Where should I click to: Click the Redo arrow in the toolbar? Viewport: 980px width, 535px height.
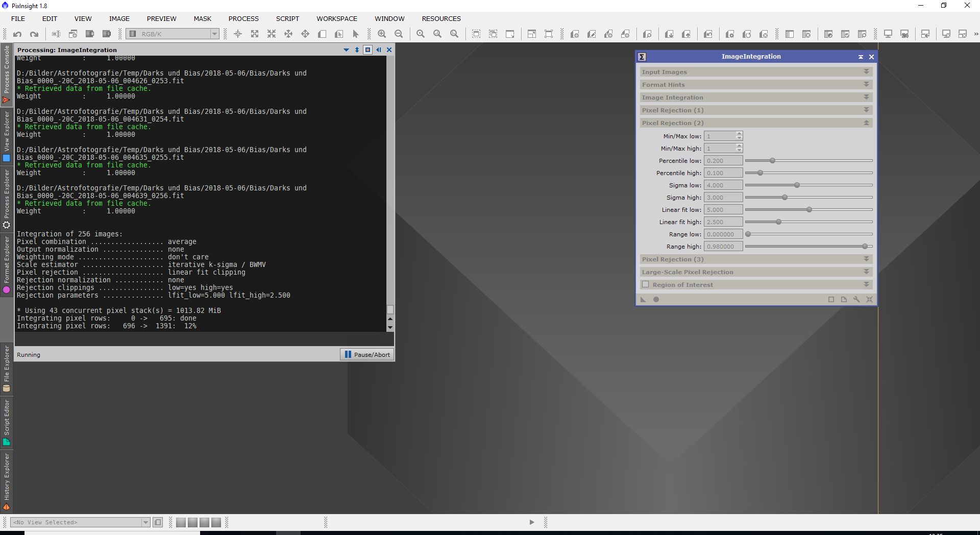point(34,34)
